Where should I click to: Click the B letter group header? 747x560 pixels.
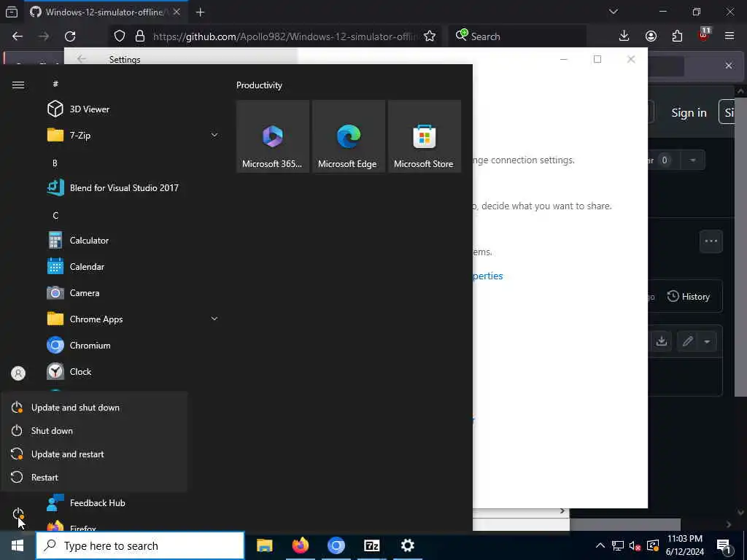[x=55, y=163]
